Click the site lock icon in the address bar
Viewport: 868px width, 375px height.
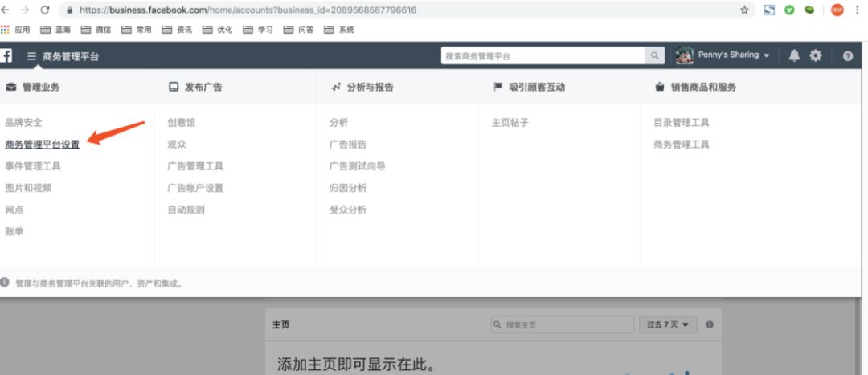point(70,10)
